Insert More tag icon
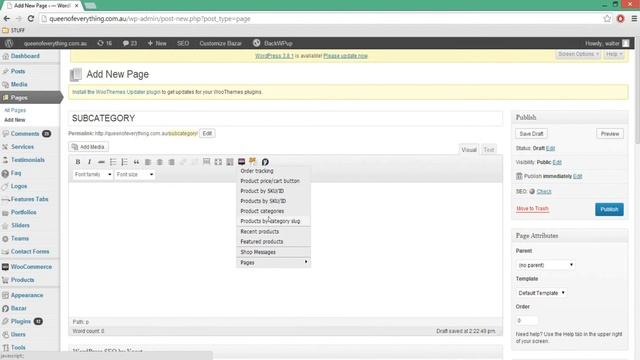This screenshot has height=360, width=640. (x=207, y=162)
